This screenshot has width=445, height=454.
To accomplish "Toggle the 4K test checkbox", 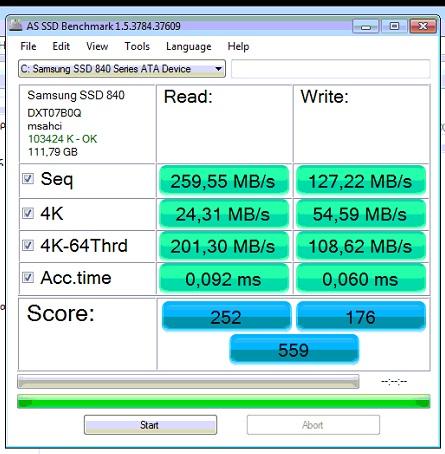I will (28, 213).
